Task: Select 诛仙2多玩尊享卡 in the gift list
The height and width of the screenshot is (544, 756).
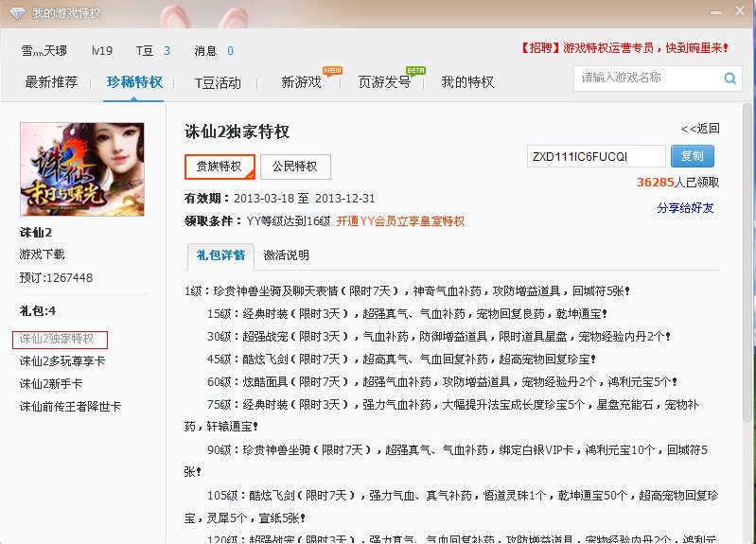Action: click(x=62, y=361)
